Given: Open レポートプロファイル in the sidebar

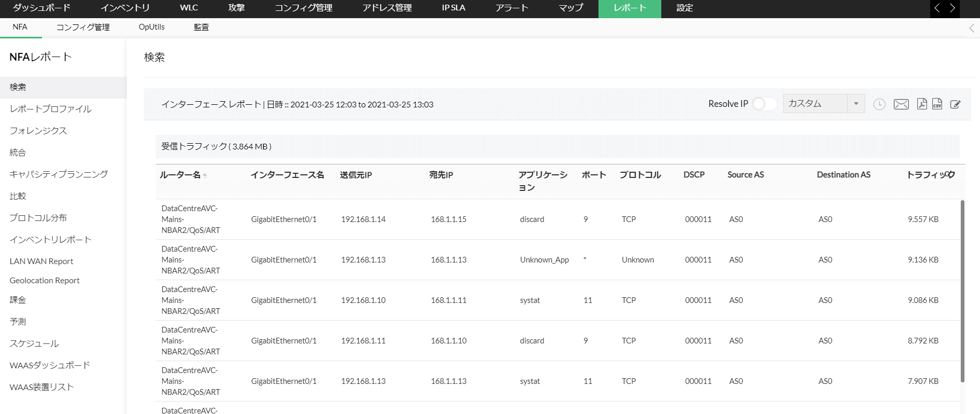Looking at the screenshot, I should [x=50, y=109].
